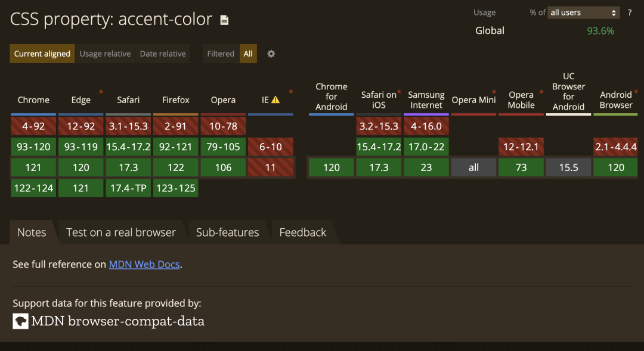Image resolution: width=644 pixels, height=351 pixels.
Task: Select Samsung Internet 17.0-22 cell
Action: (x=426, y=147)
